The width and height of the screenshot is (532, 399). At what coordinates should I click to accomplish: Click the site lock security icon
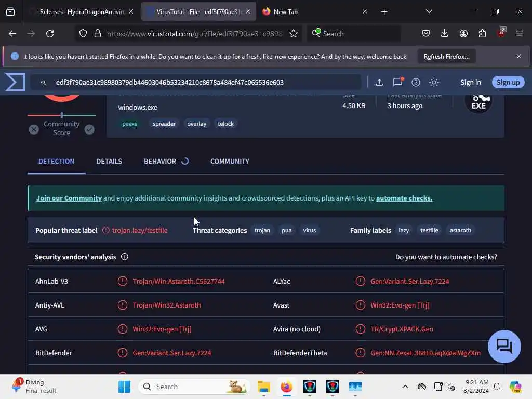coord(98,34)
